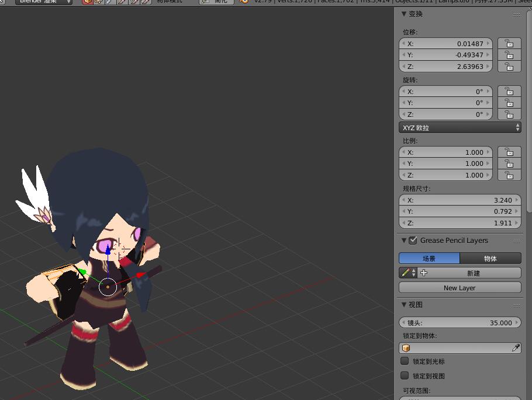Click the eyedropper in the lock-to-object field
Screen dimensions: 532x400
516,348
